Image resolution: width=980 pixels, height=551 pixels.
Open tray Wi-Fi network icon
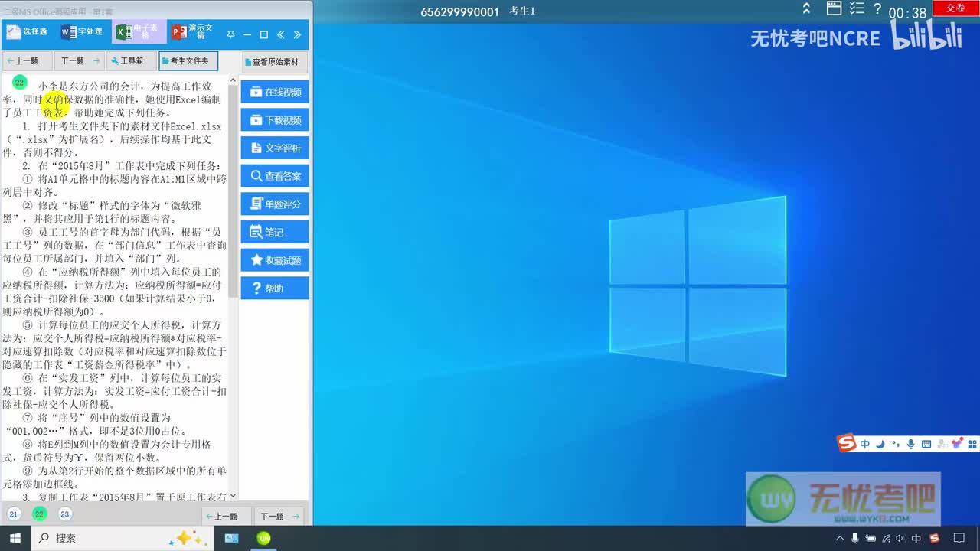pos(886,539)
